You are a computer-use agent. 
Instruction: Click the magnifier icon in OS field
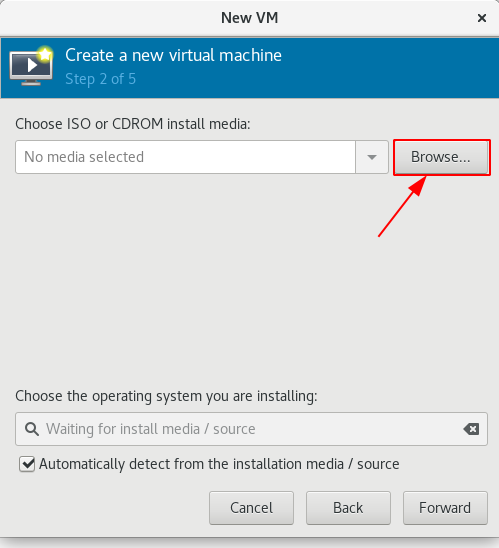coord(32,429)
